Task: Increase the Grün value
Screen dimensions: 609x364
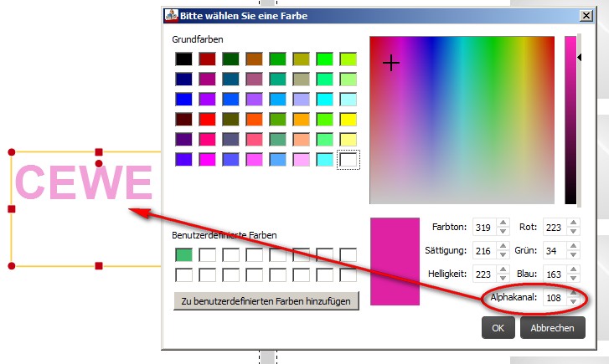Action: (573, 246)
